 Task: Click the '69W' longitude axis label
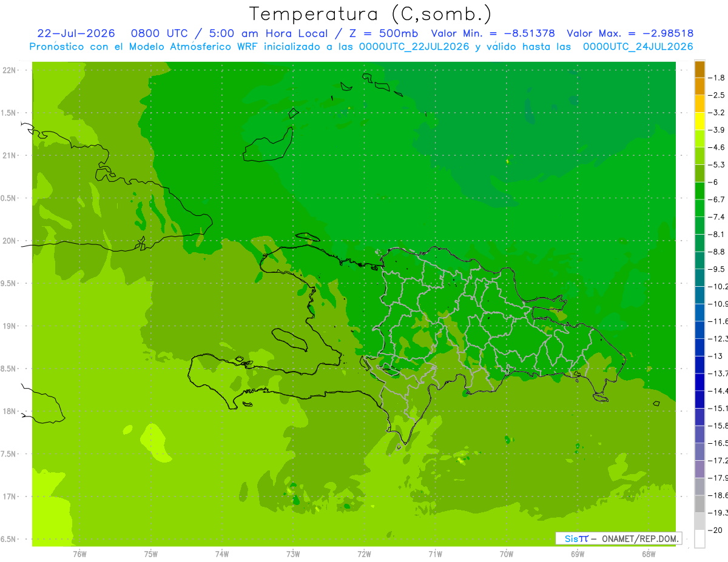click(578, 554)
